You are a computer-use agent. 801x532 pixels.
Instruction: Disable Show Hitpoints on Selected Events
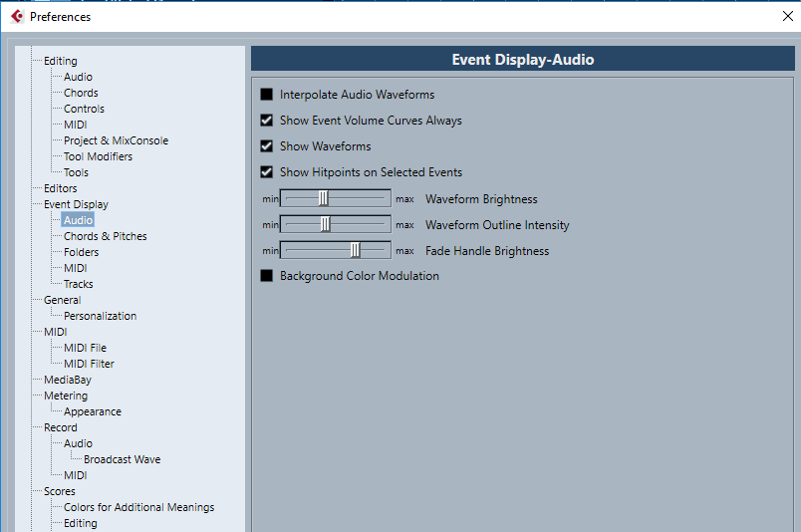point(267,172)
